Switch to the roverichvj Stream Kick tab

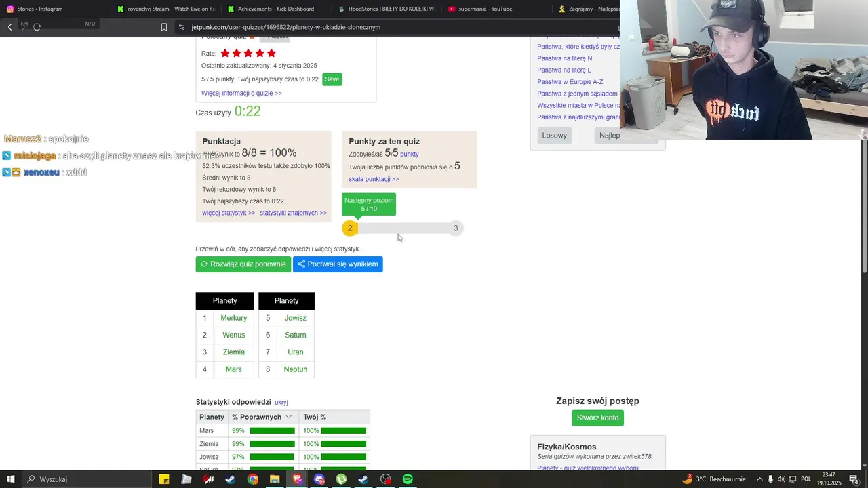[165, 9]
